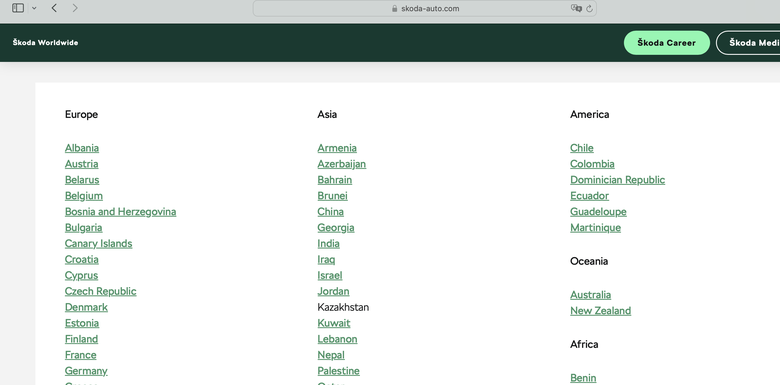Visit the Germany link
The image size is (780, 385).
pyautogui.click(x=86, y=371)
